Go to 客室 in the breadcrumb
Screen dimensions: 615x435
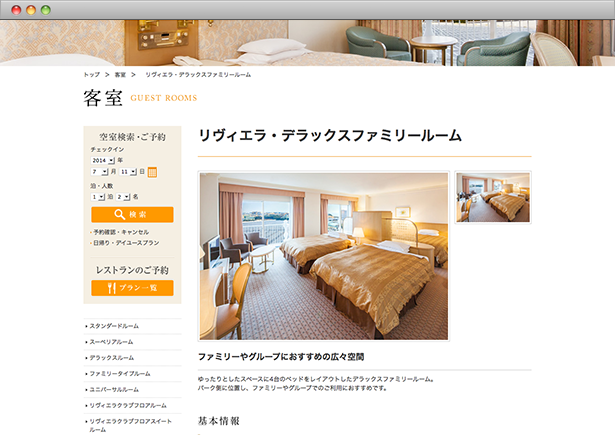(120, 75)
